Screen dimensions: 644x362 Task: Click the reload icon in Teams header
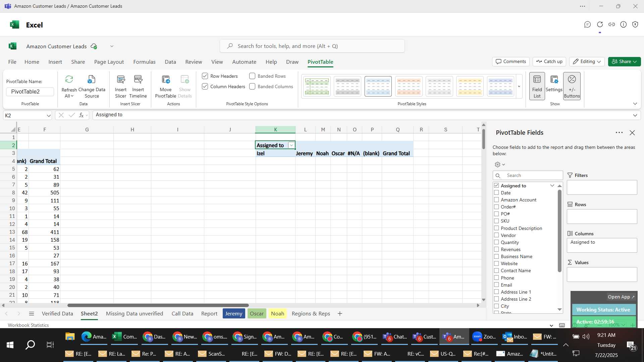point(600,24)
